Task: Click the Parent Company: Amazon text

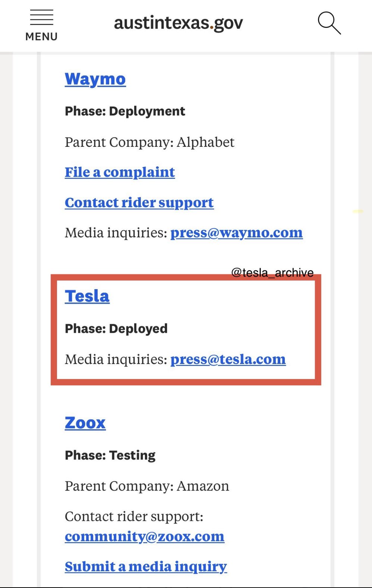Action: [x=147, y=486]
